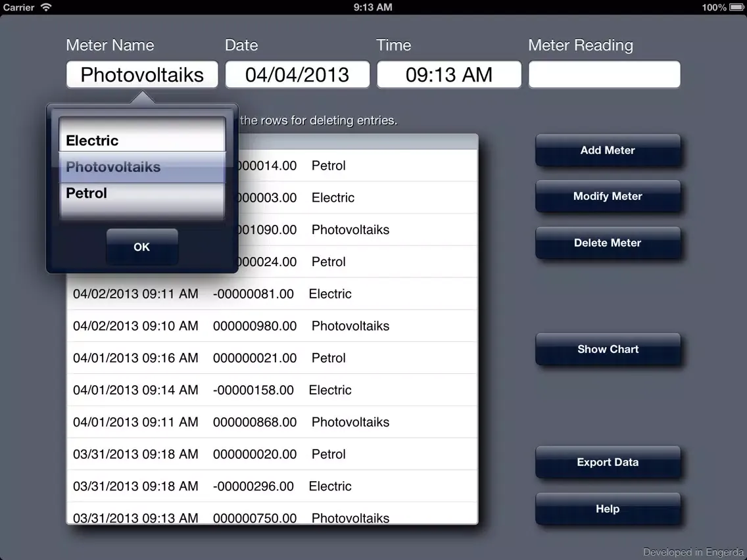Select the 000024.00 Petrol row
This screenshot has width=747, height=560.
coord(358,262)
